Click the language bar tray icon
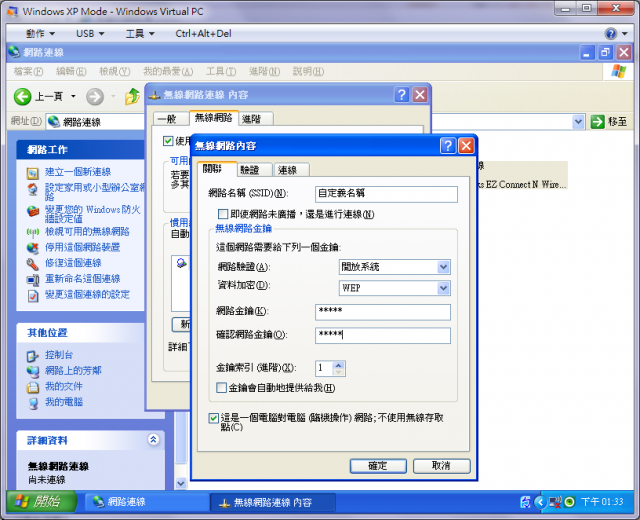Viewport: 640px width, 520px height. (x=526, y=502)
